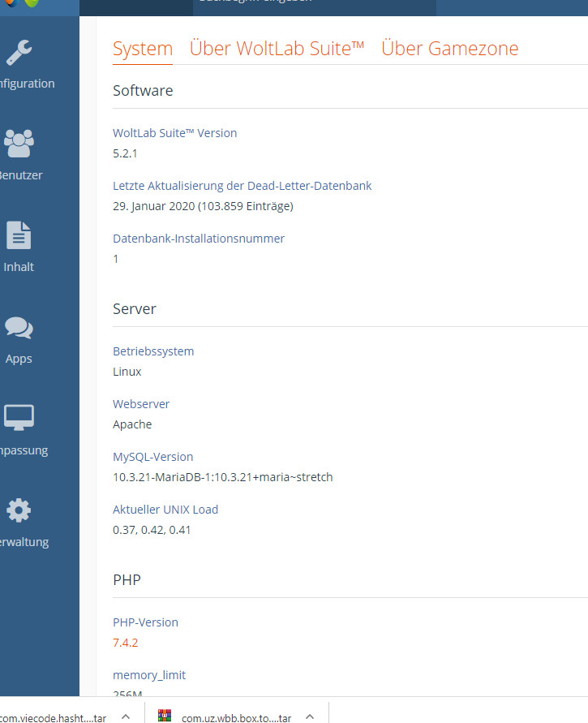Click the Benutzer users icon

(19, 144)
